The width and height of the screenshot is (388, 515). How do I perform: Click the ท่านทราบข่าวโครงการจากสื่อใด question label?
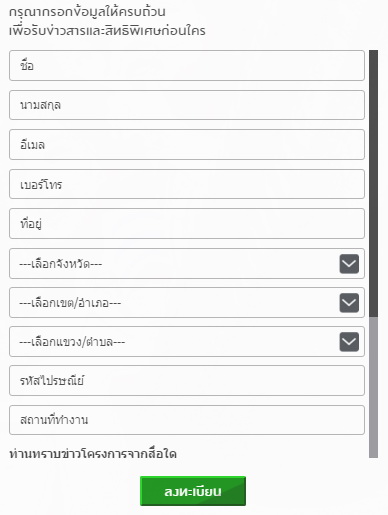pos(93,454)
